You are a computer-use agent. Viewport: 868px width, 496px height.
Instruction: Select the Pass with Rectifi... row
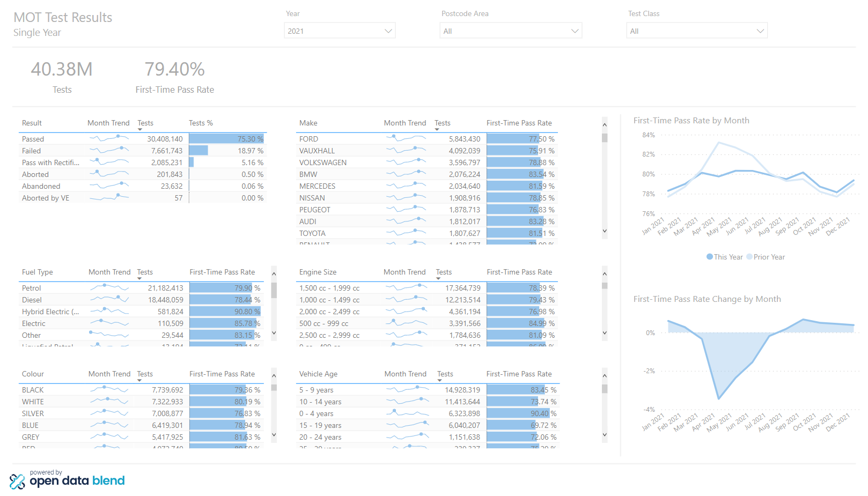point(143,162)
